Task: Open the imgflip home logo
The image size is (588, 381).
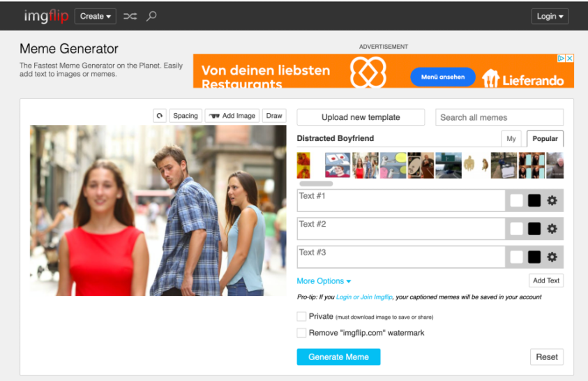Action: point(46,16)
